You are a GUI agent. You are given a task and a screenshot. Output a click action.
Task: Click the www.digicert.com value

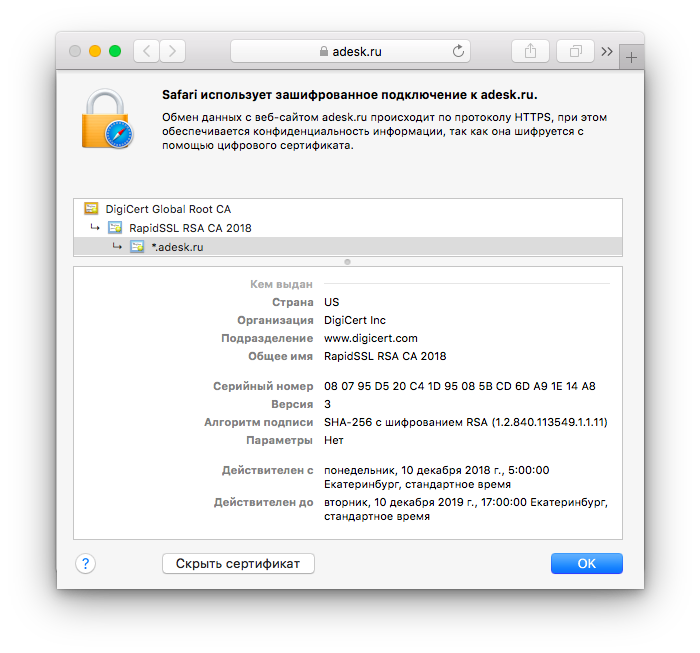click(371, 338)
